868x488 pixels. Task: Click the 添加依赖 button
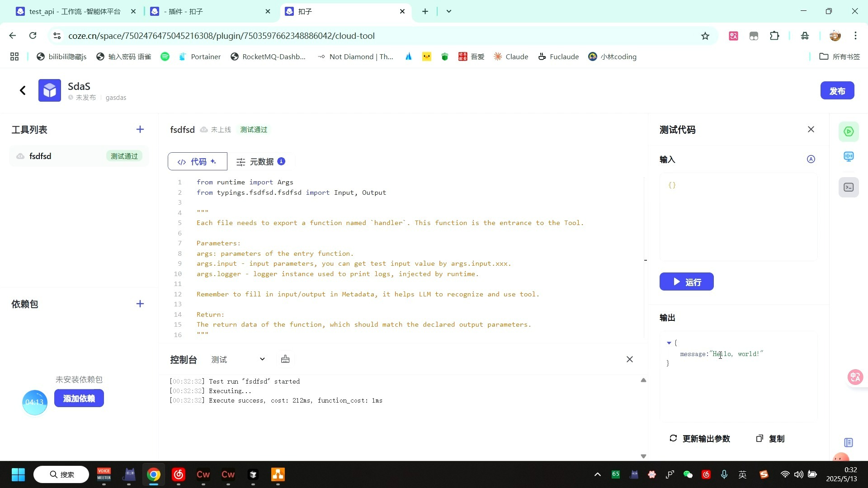pos(79,399)
